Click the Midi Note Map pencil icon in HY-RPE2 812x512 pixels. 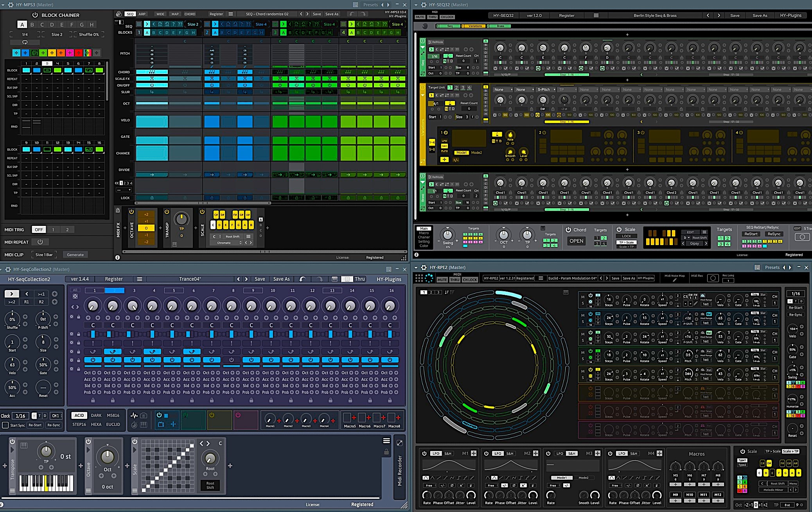675,280
